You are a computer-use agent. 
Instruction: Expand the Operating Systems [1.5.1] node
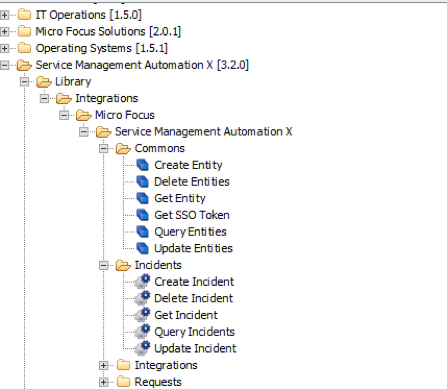4,48
